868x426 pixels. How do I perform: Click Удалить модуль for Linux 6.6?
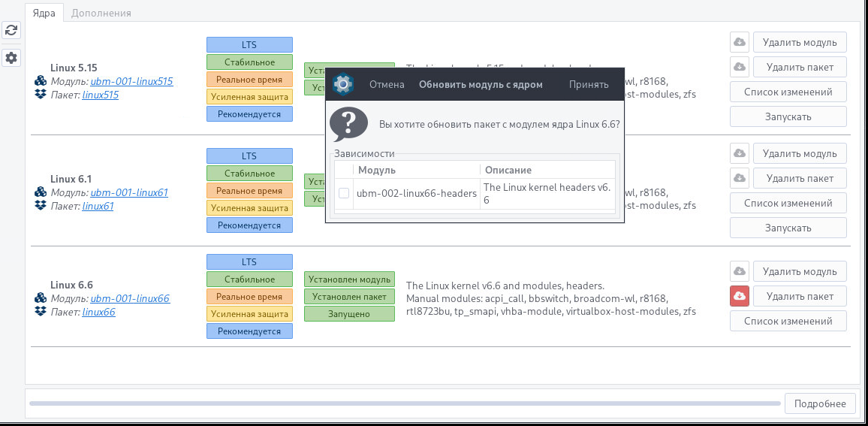800,271
